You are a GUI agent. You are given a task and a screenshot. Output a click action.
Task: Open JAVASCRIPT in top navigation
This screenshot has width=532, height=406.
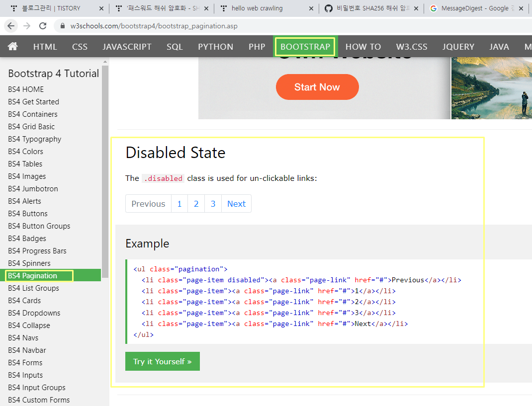(127, 47)
